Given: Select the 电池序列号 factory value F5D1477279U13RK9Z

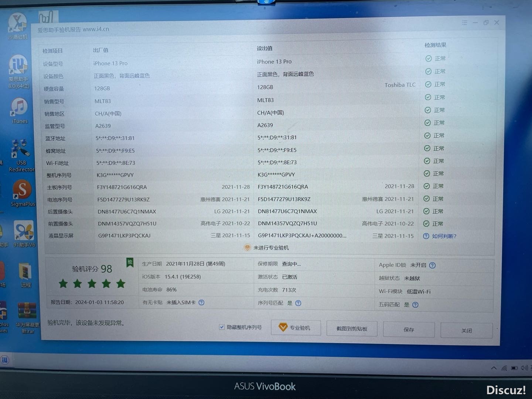Looking at the screenshot, I should point(123,199).
